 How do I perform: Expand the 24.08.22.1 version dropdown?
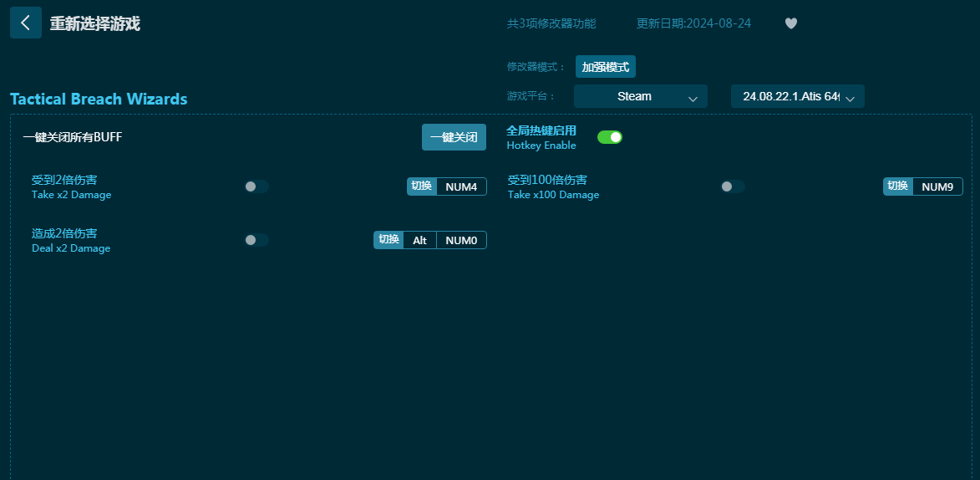797,96
